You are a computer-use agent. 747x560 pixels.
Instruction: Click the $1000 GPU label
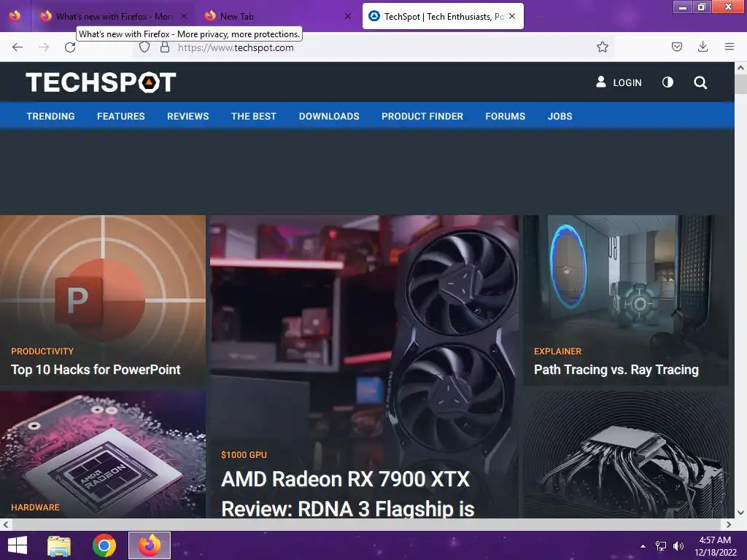tap(244, 455)
